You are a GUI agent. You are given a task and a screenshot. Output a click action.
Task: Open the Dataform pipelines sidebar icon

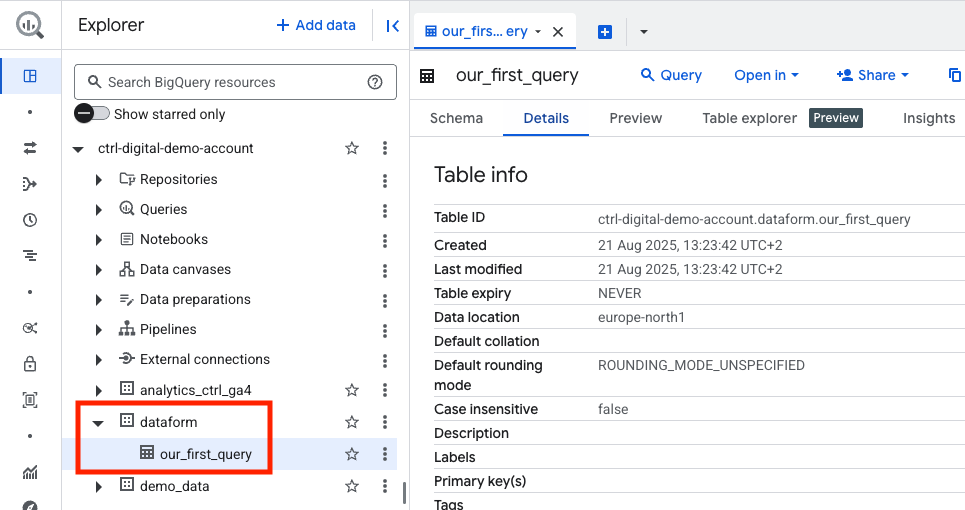(30, 184)
